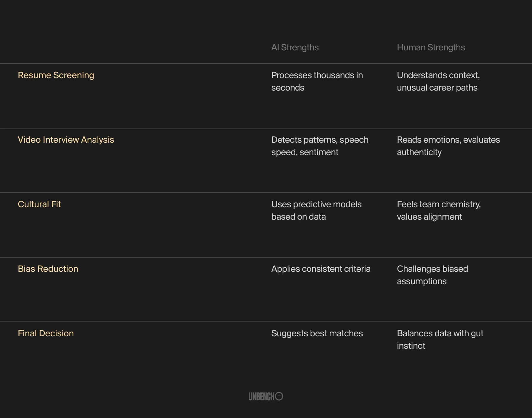The height and width of the screenshot is (418, 532).
Task: Select 'Reads emotions, evaluates authenticity' cell
Action: (448, 146)
